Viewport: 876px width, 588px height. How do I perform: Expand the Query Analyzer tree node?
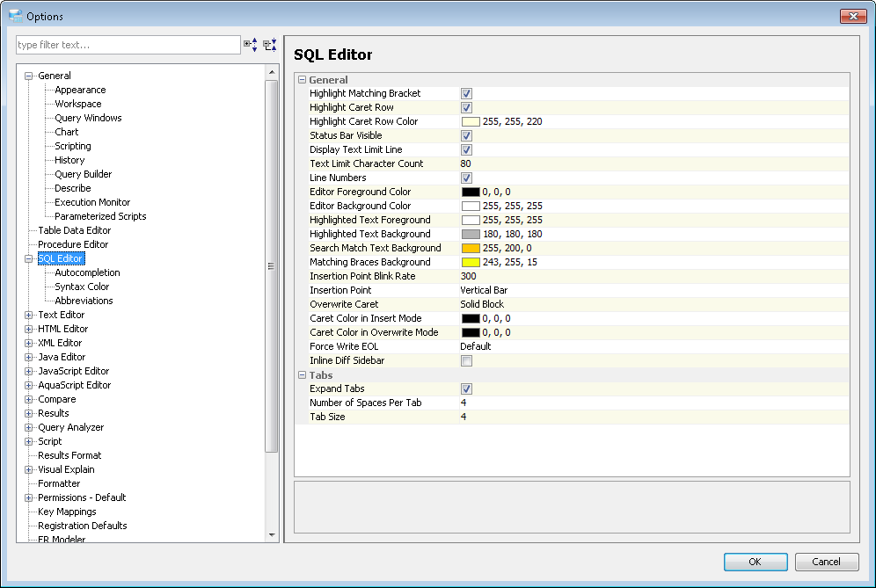tap(28, 428)
